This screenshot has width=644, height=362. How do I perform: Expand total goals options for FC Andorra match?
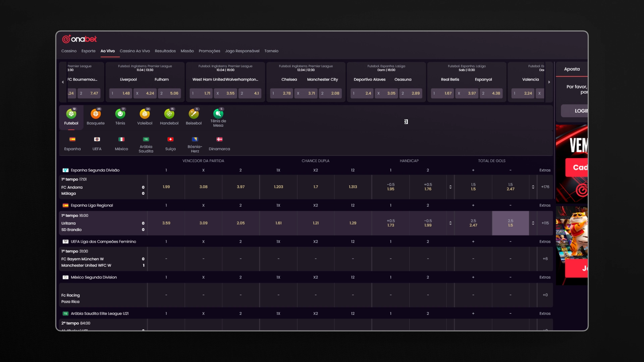533,187
